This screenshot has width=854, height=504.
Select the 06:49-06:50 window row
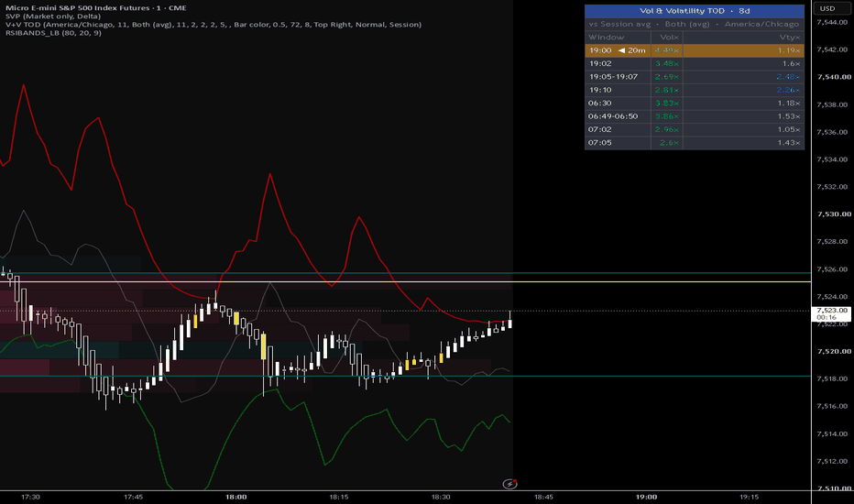(695, 116)
